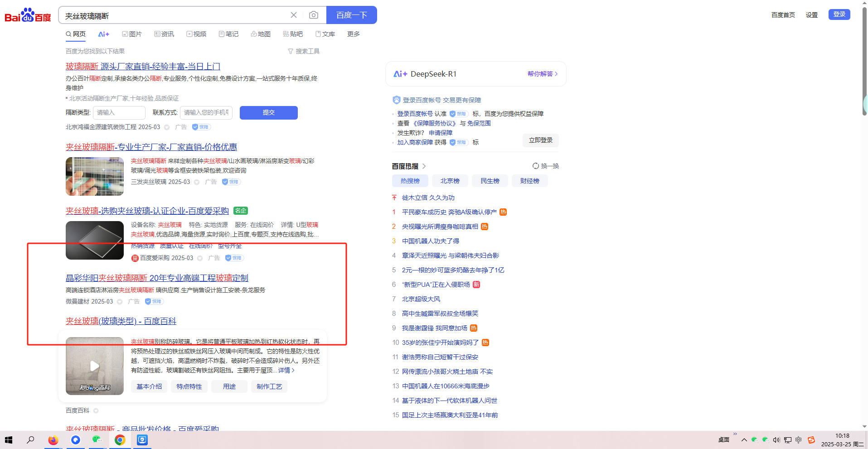Select the 北京榜 hot list tab
The width and height of the screenshot is (868, 449).
(x=450, y=181)
